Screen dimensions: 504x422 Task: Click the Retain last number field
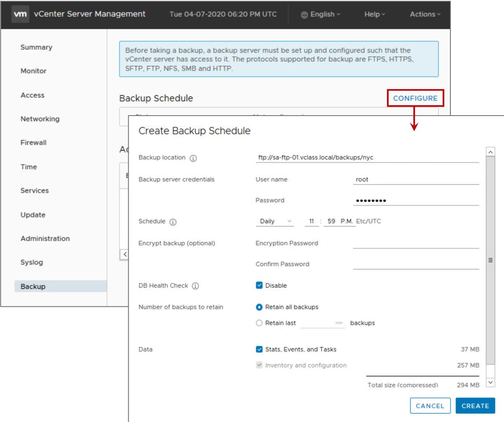point(323,323)
